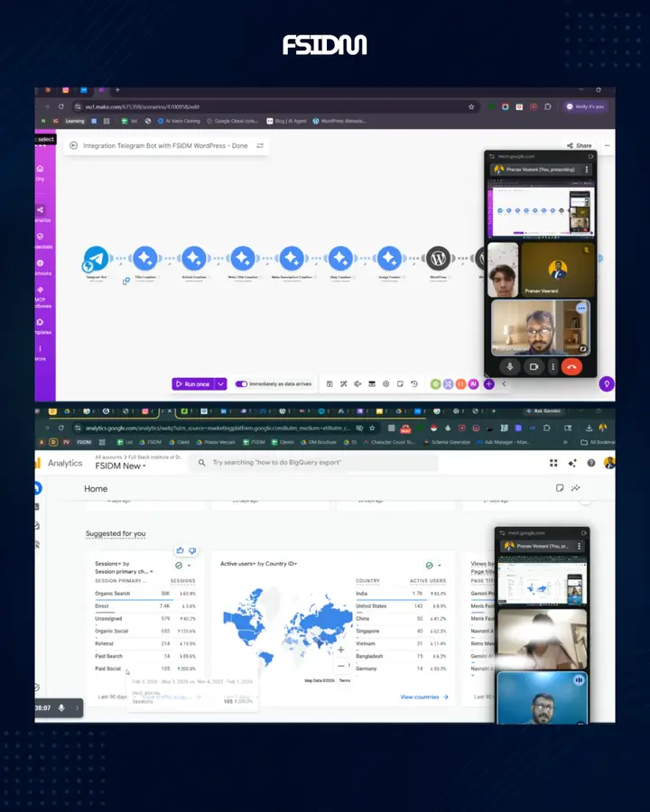Open the WordPress module node
This screenshot has width=650, height=812.
(x=438, y=258)
